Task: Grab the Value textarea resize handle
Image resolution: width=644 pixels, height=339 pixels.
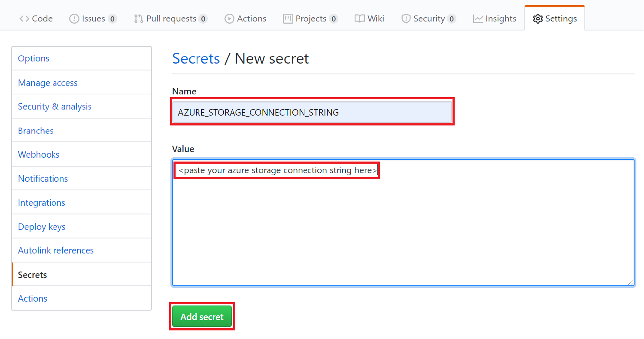Action: [631, 282]
